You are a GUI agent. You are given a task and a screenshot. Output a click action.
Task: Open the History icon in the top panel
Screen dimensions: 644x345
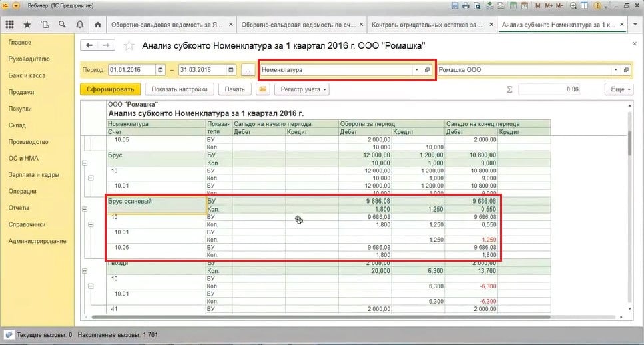[x=45, y=25]
